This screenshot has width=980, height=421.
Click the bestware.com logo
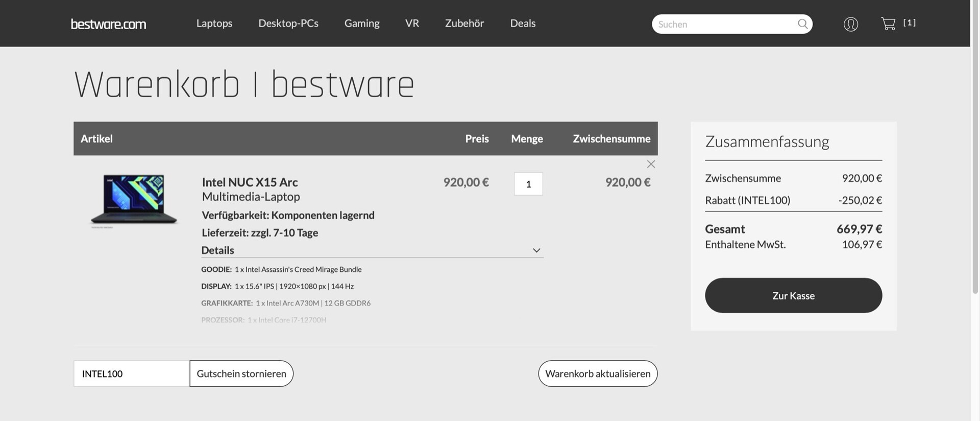[108, 24]
